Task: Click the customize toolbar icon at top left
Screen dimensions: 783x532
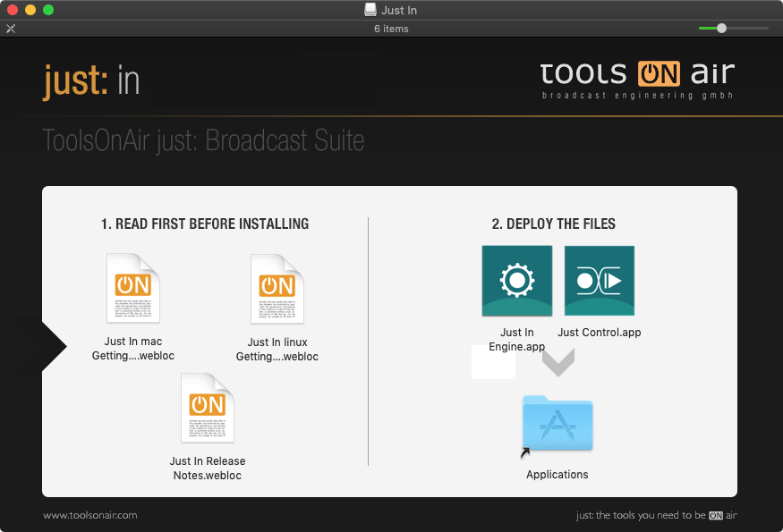Action: pyautogui.click(x=11, y=29)
